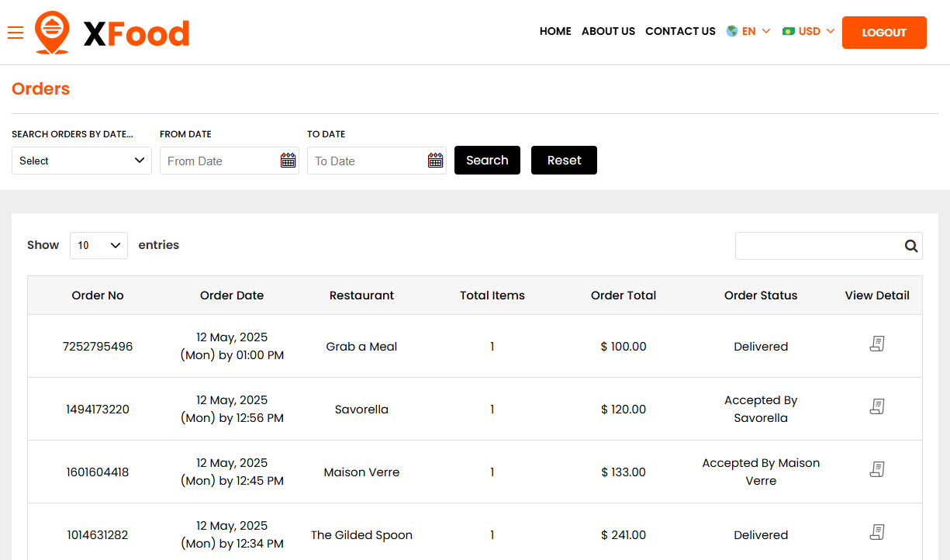
Task: Go to the HOME menu item
Action: click(x=555, y=31)
